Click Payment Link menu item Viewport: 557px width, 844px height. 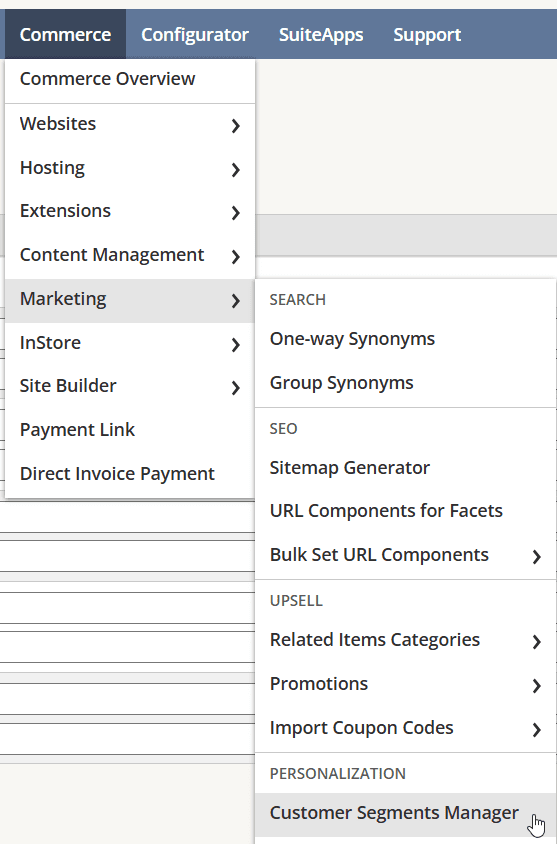click(x=130, y=431)
